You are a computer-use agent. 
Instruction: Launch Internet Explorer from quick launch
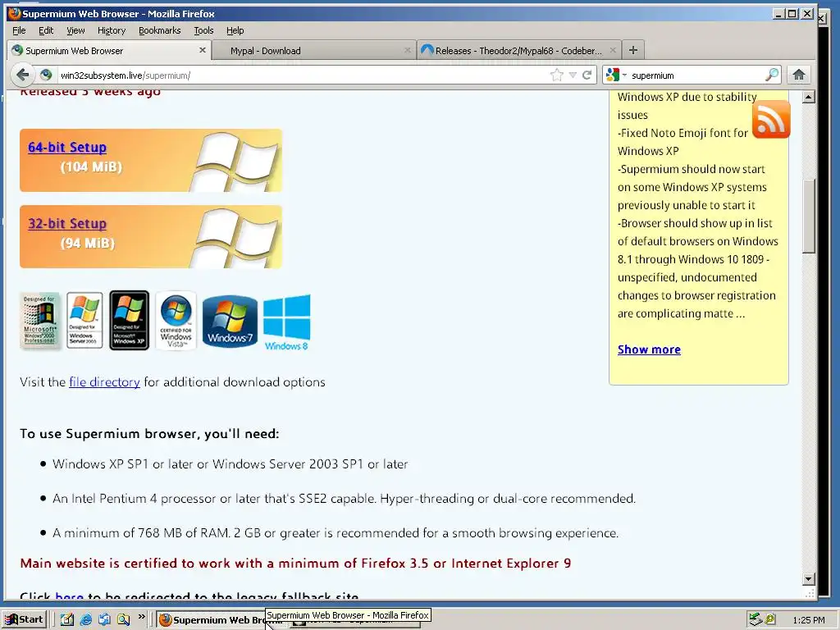pos(85,620)
